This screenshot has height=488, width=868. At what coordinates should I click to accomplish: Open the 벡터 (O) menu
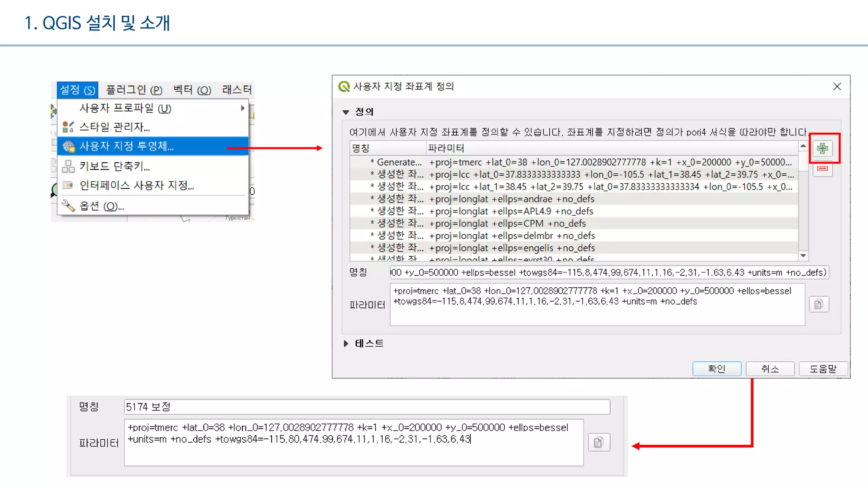[192, 90]
